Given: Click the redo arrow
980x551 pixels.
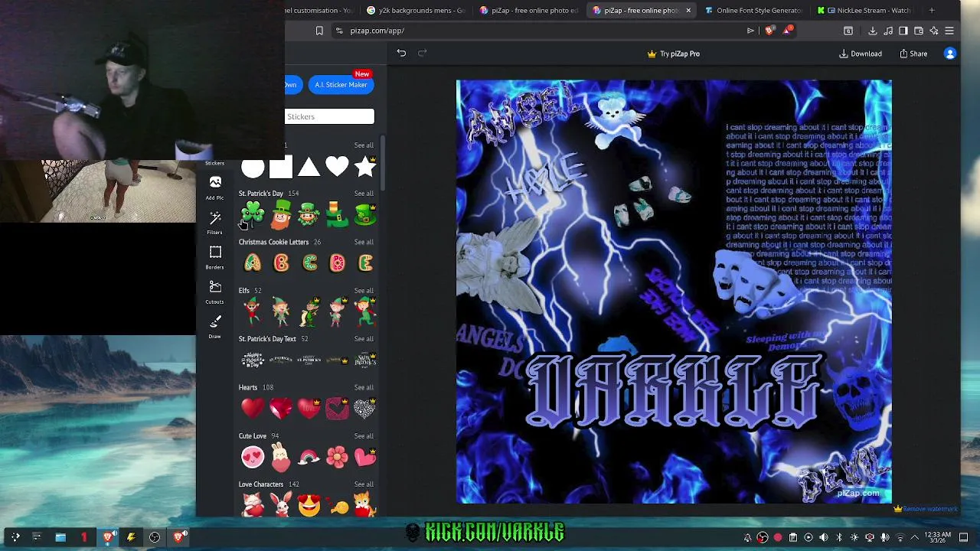Looking at the screenshot, I should 422,53.
